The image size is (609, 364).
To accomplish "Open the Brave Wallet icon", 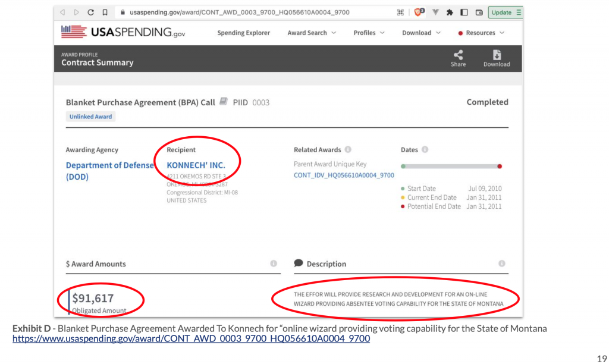I will click(x=479, y=12).
